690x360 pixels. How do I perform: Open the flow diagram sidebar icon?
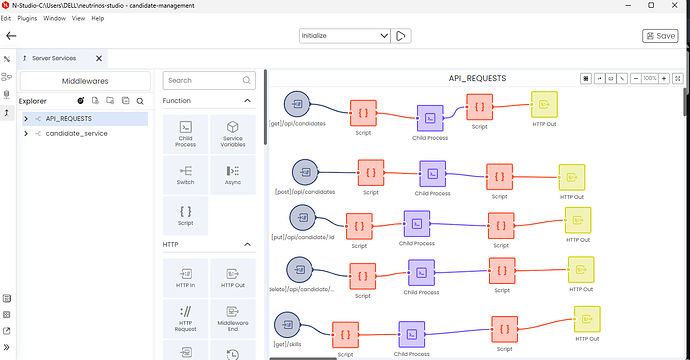7,77
